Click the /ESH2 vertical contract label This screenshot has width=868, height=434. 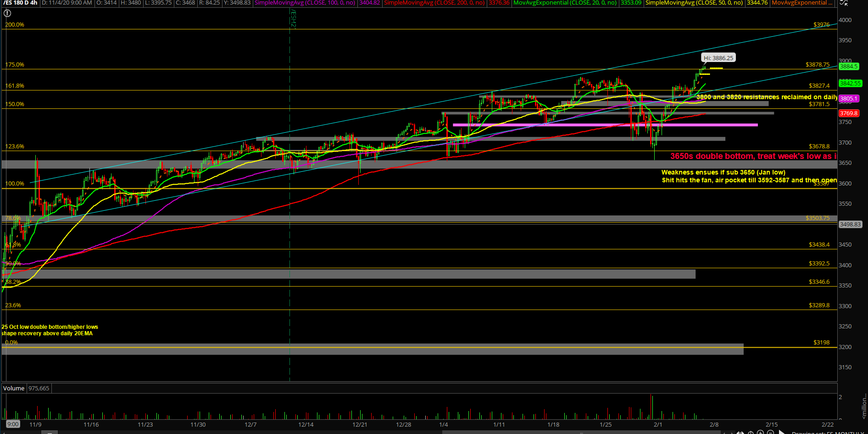pos(293,18)
